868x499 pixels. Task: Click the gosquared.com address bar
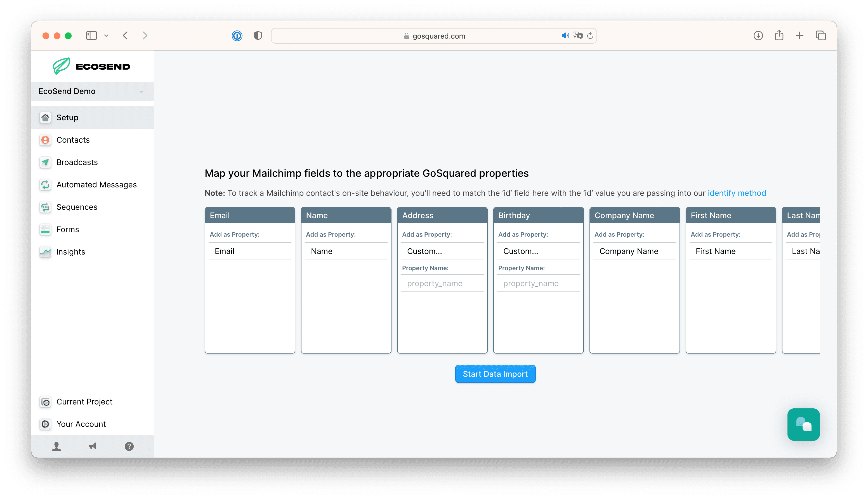tap(434, 36)
